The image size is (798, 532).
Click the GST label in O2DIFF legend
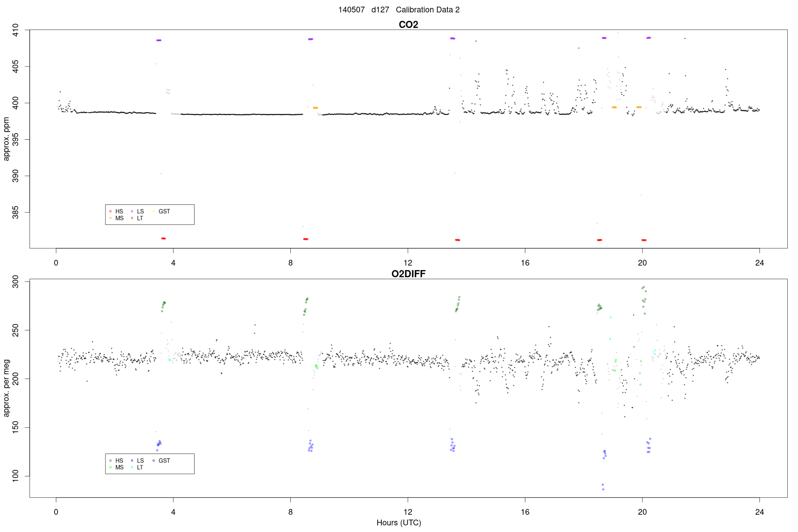click(164, 461)
